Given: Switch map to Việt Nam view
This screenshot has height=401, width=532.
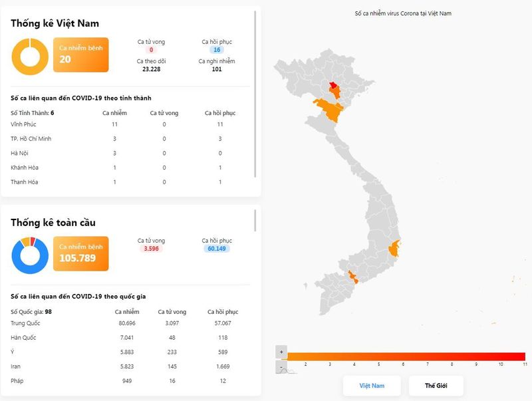Looking at the screenshot, I should 372,386.
